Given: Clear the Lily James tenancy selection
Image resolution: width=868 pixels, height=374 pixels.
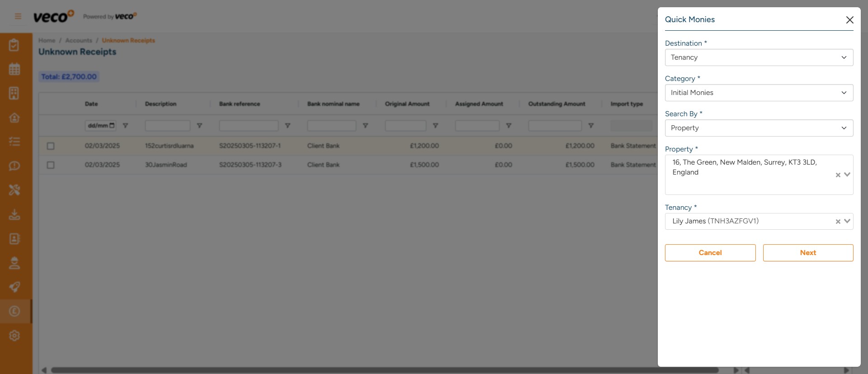Looking at the screenshot, I should pyautogui.click(x=838, y=222).
